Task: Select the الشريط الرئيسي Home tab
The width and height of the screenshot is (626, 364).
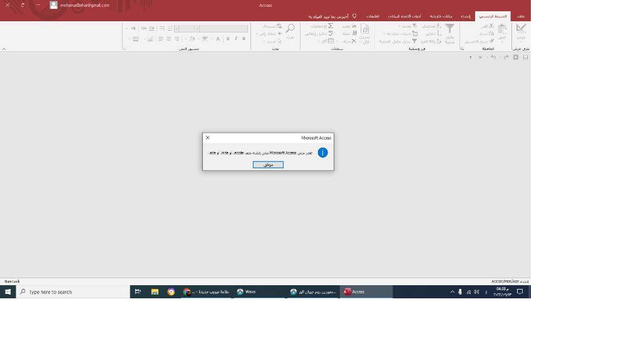Action: point(493,16)
